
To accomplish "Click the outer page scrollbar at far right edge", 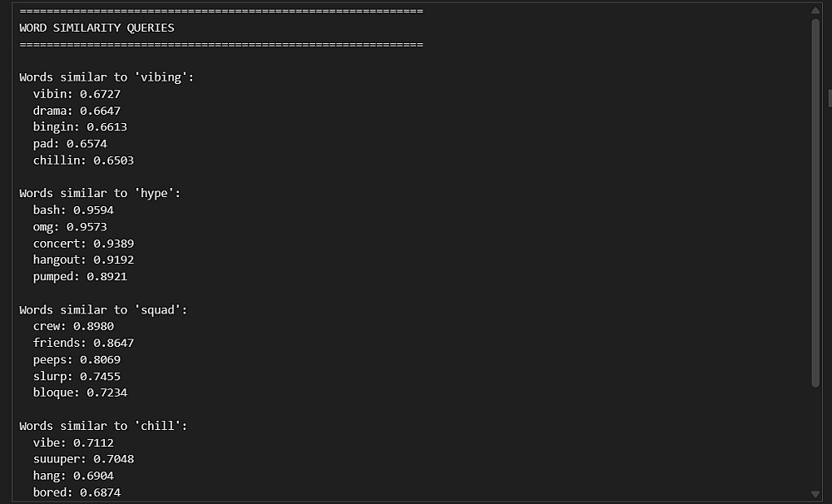I will tap(830, 97).
